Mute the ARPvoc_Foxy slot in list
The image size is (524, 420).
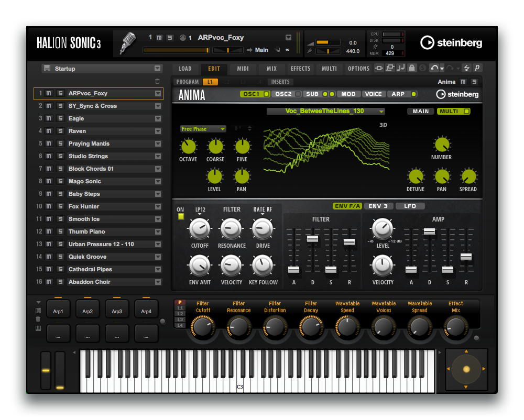[49, 94]
